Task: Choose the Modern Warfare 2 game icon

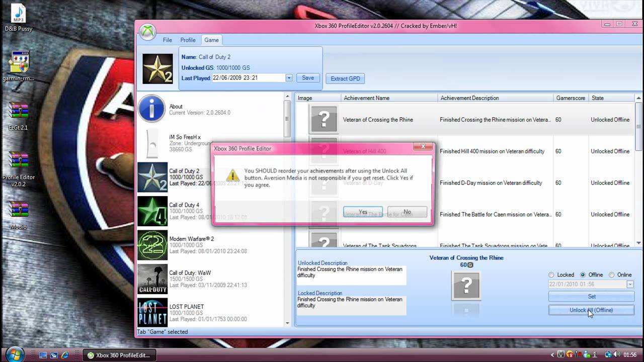Action: click(152, 245)
